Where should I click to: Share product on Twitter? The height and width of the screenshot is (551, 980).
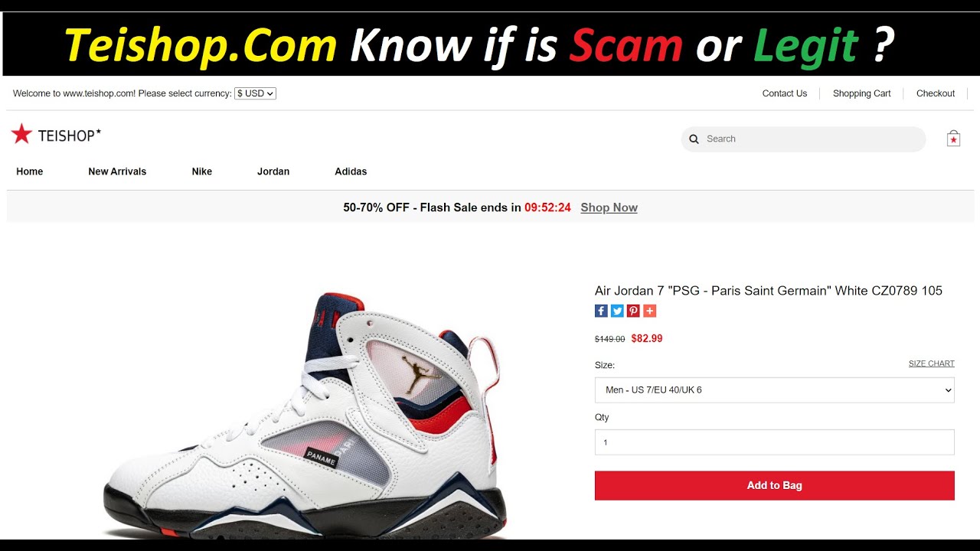point(617,311)
